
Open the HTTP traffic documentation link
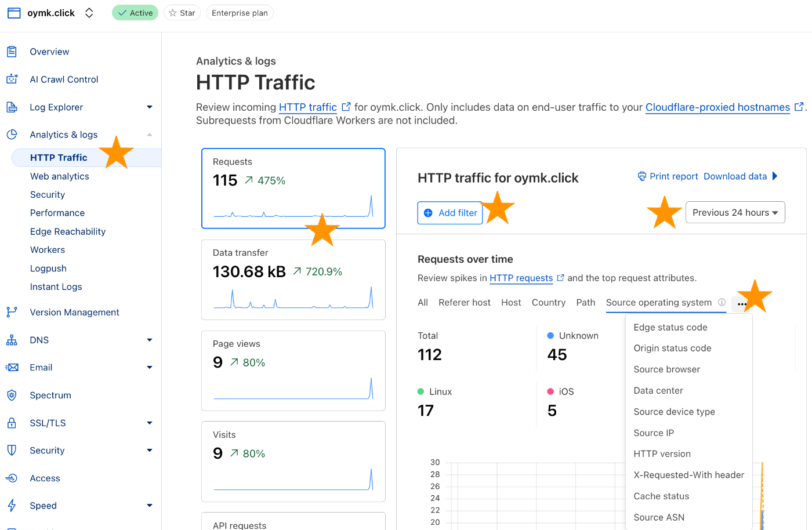pos(308,107)
